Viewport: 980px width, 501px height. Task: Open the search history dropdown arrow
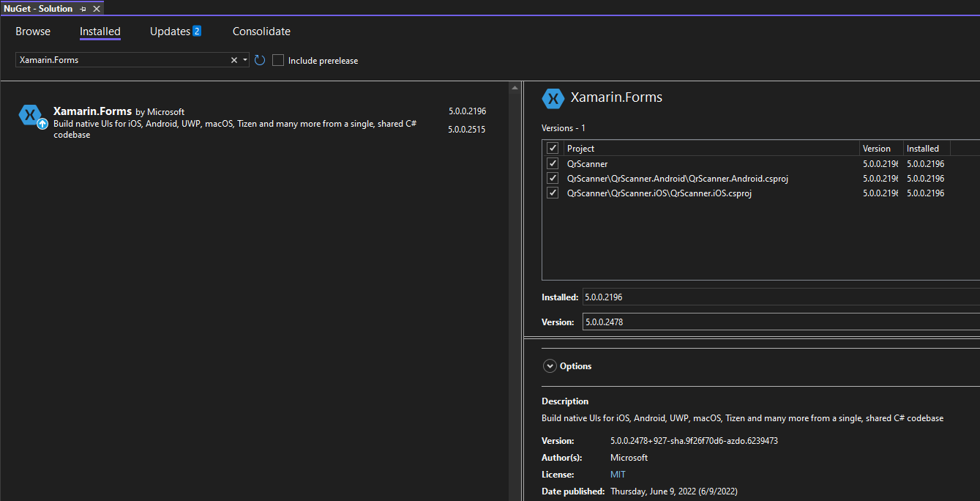[245, 60]
